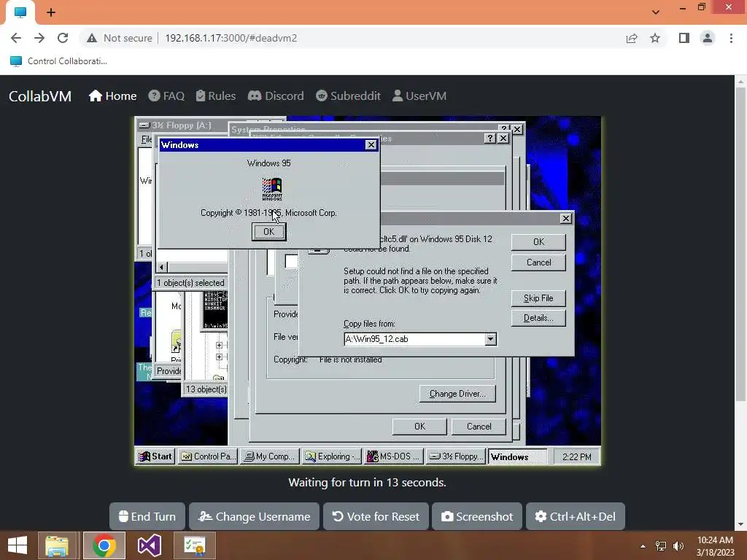
Task: Click Vote for Reset button
Action: coord(376,517)
